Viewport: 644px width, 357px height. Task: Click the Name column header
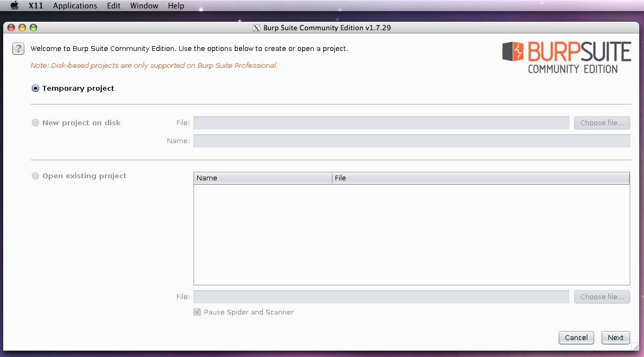coord(262,178)
